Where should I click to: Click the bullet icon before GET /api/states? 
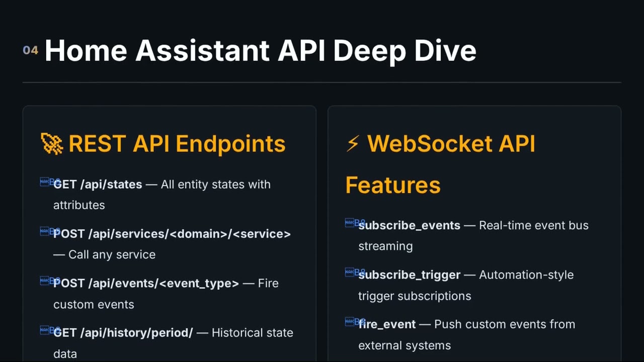click(47, 183)
